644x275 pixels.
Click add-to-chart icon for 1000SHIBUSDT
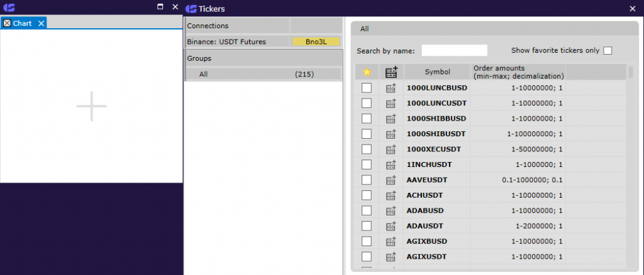click(391, 134)
